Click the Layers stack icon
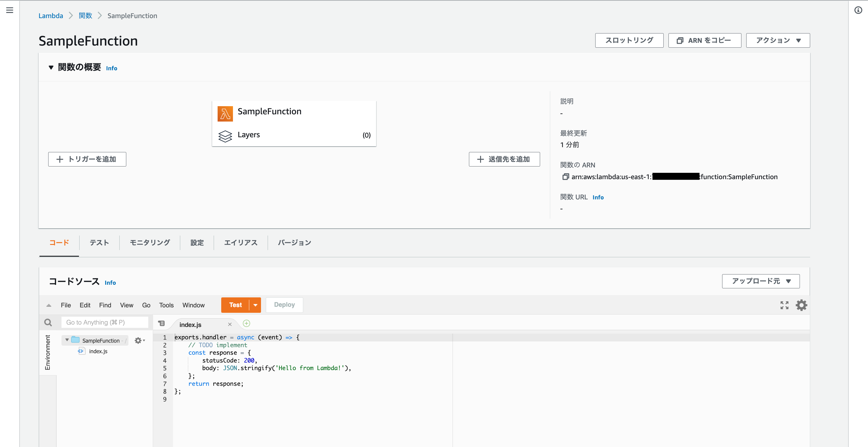868x447 pixels. [225, 136]
